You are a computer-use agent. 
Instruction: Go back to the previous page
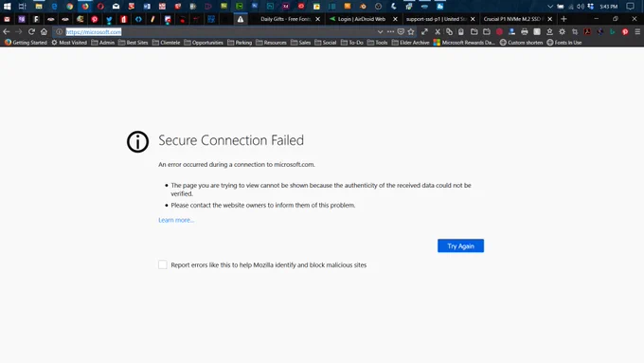(7, 31)
